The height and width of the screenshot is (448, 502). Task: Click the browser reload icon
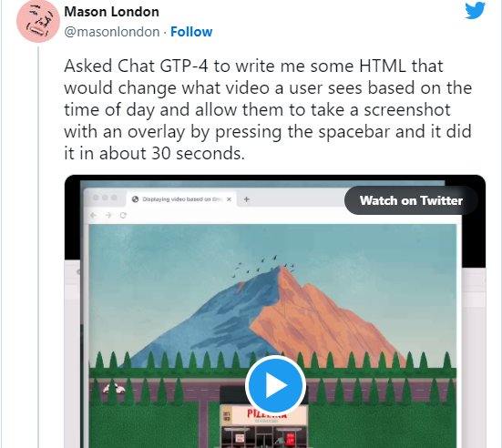coord(123,215)
